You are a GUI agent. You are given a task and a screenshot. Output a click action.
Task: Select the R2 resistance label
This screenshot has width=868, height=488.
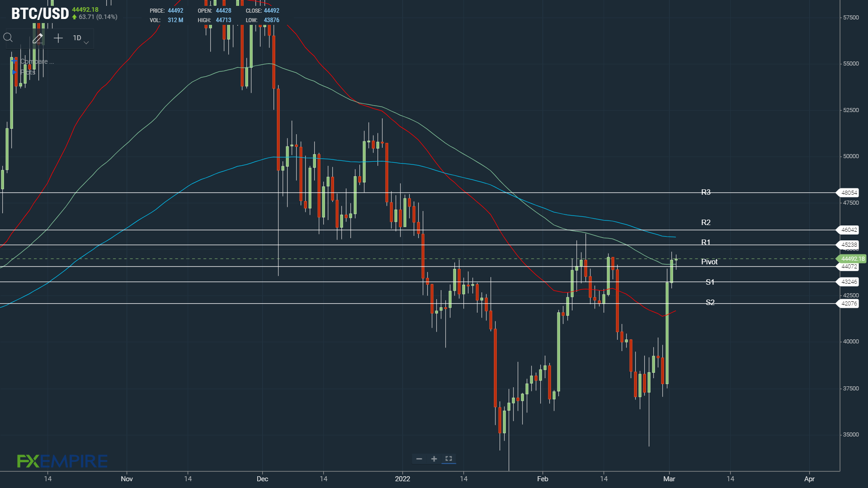[706, 222]
